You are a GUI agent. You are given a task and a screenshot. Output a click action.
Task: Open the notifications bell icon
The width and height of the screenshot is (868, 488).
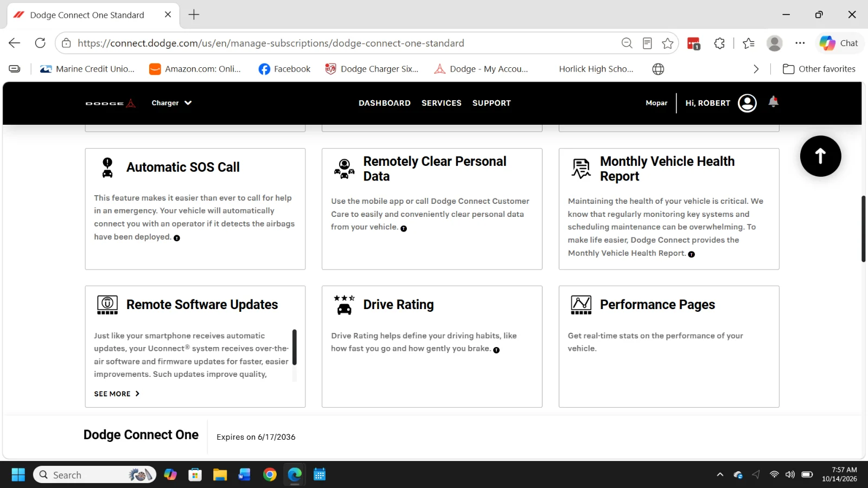tap(774, 102)
